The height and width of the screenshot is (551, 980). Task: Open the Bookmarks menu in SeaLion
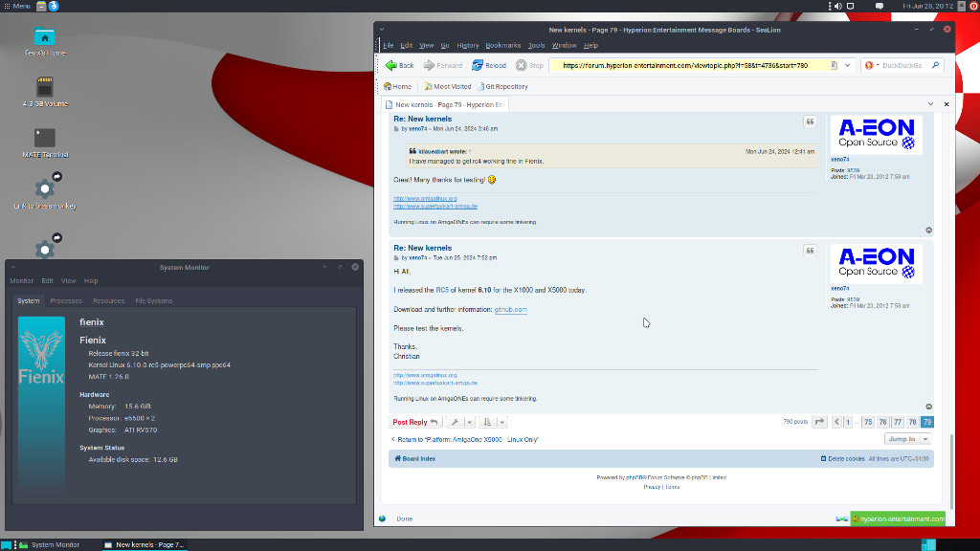(x=503, y=46)
